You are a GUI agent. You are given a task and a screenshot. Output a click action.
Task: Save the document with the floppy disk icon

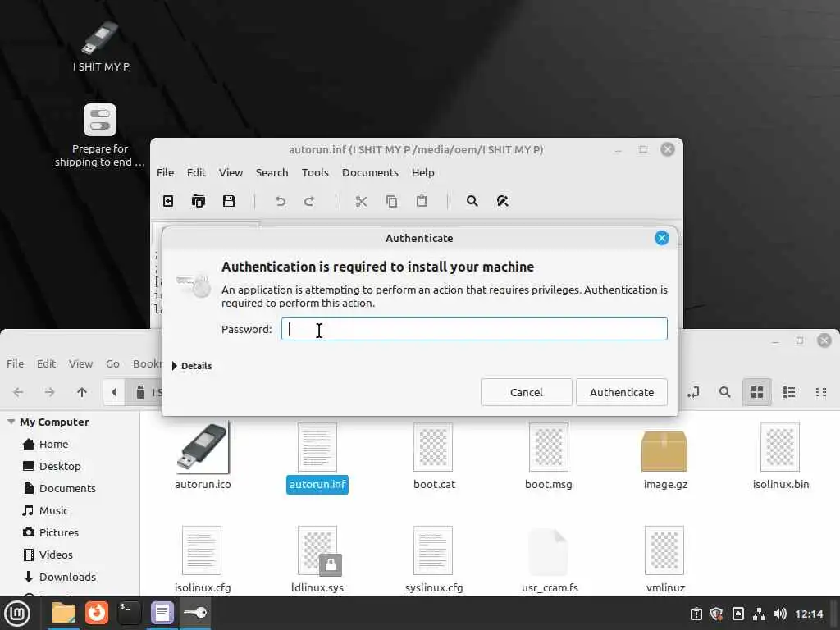click(229, 201)
